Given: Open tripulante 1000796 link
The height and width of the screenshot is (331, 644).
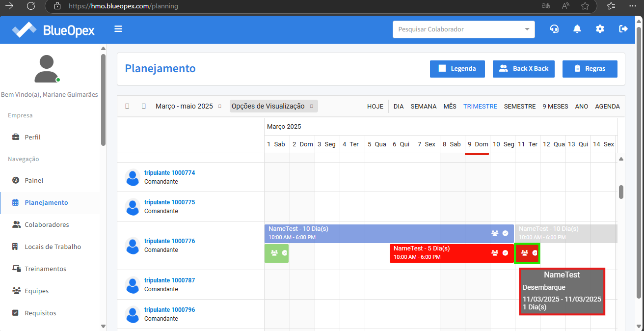Looking at the screenshot, I should click(x=169, y=310).
